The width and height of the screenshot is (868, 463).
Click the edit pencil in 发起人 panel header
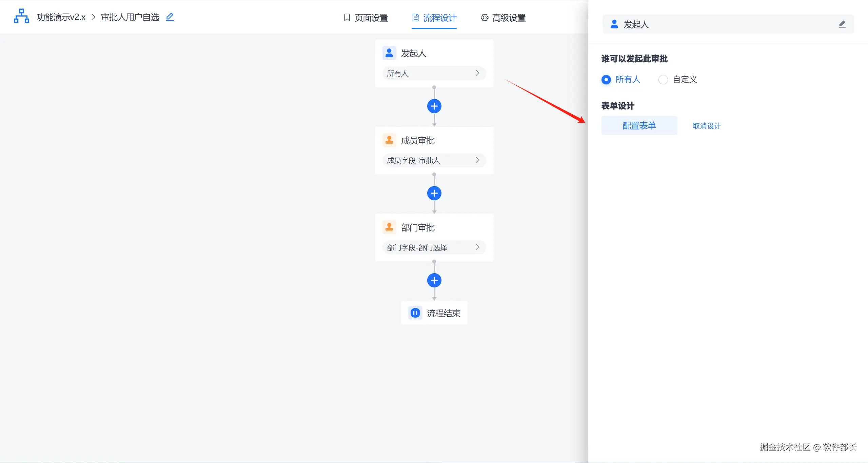click(x=842, y=24)
